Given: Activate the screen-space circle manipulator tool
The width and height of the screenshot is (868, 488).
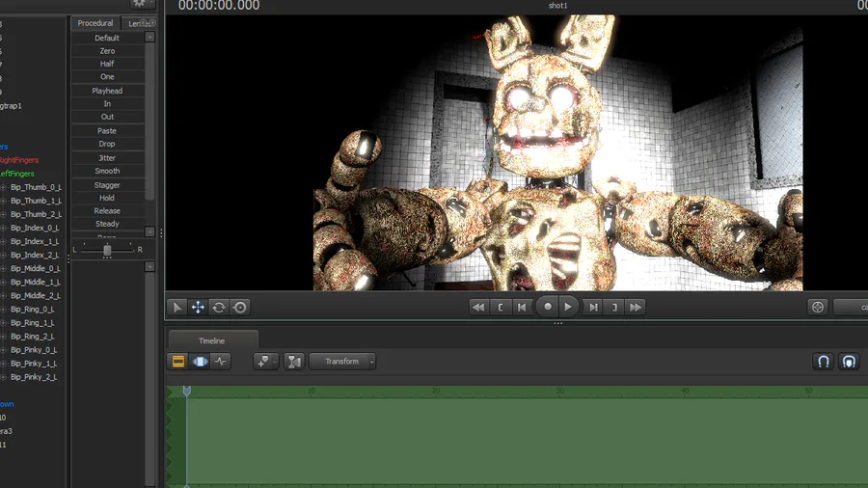Looking at the screenshot, I should click(240, 307).
